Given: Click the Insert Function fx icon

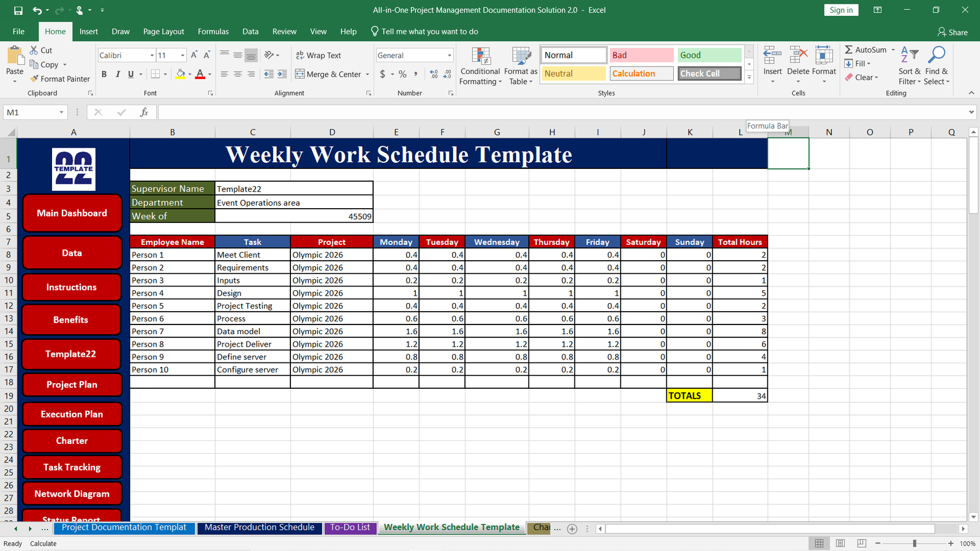Looking at the screenshot, I should [x=144, y=112].
